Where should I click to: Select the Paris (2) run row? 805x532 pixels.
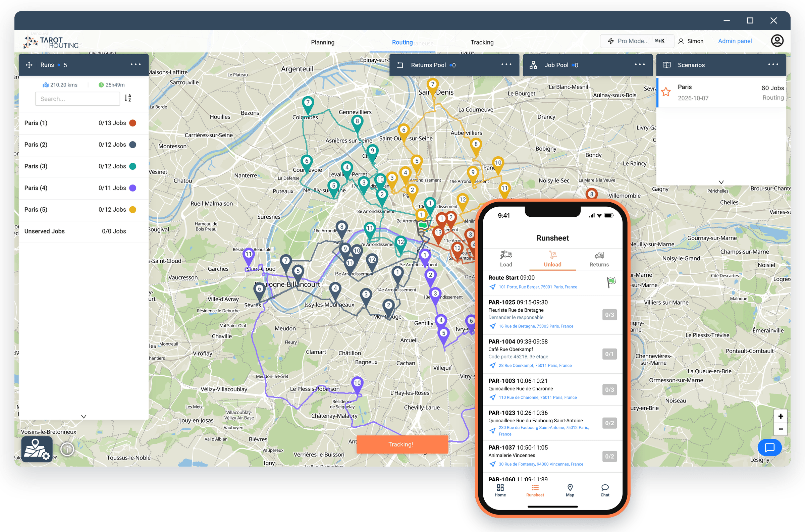pyautogui.click(x=84, y=145)
